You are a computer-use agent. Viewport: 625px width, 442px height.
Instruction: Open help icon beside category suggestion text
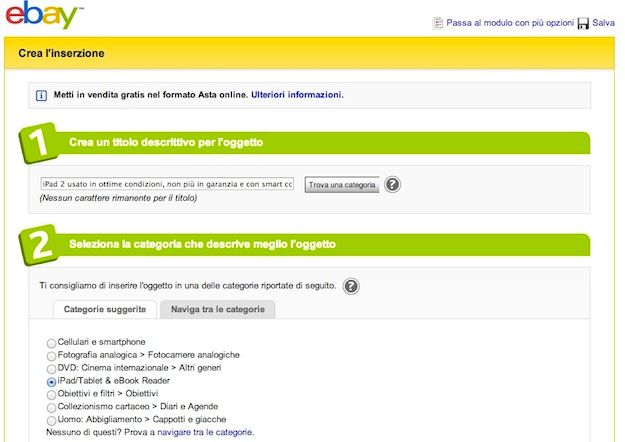[351, 286]
